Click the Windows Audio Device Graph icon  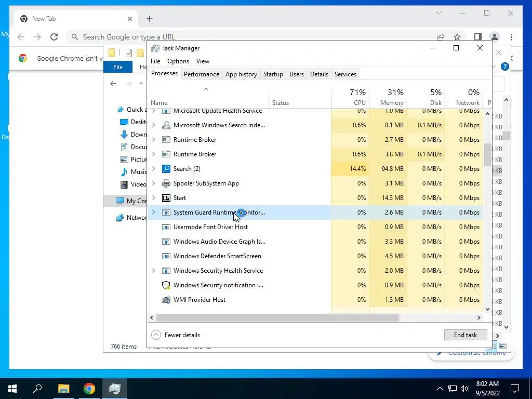pos(166,242)
